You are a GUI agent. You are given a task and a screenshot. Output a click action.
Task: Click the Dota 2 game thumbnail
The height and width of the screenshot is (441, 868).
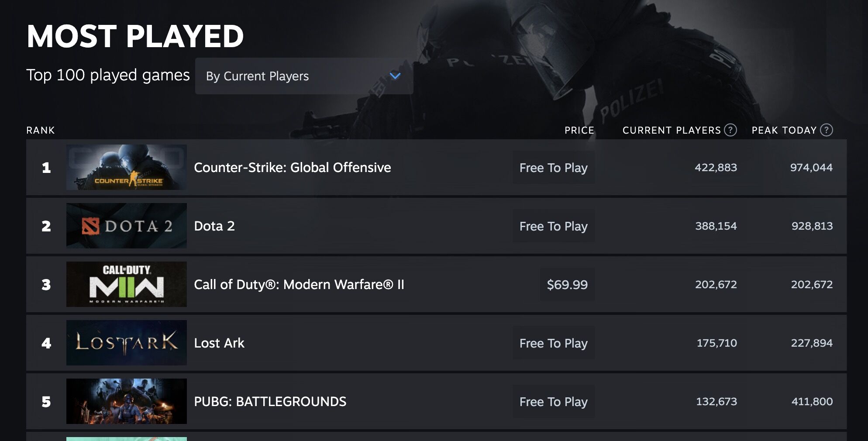[x=127, y=226]
